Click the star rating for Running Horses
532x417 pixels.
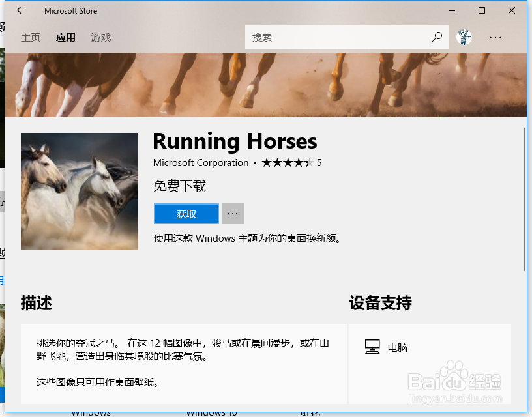pos(288,163)
